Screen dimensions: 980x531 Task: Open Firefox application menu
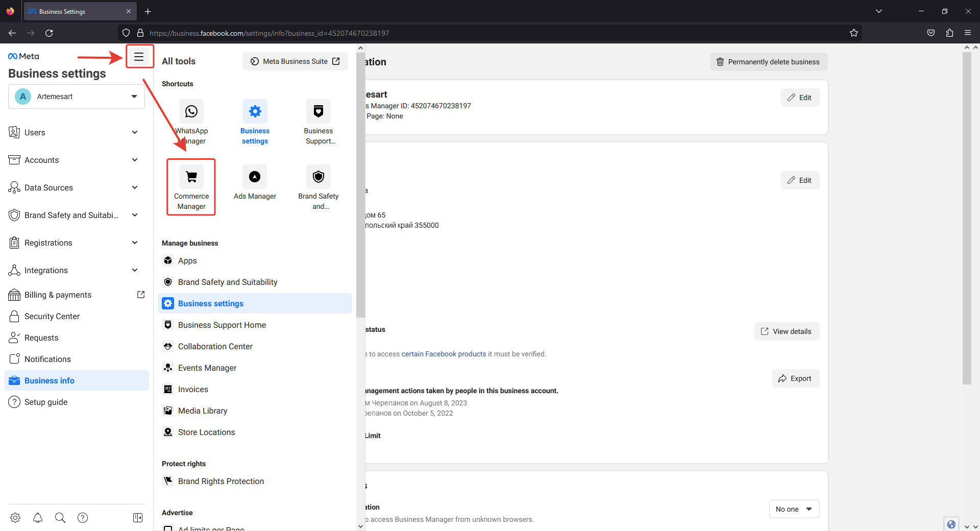click(968, 33)
